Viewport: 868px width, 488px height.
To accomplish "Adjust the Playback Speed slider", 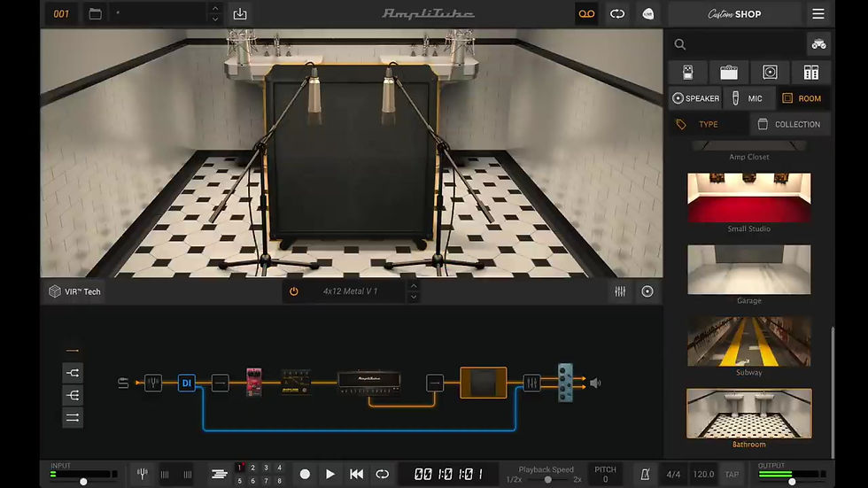I will 548,479.
